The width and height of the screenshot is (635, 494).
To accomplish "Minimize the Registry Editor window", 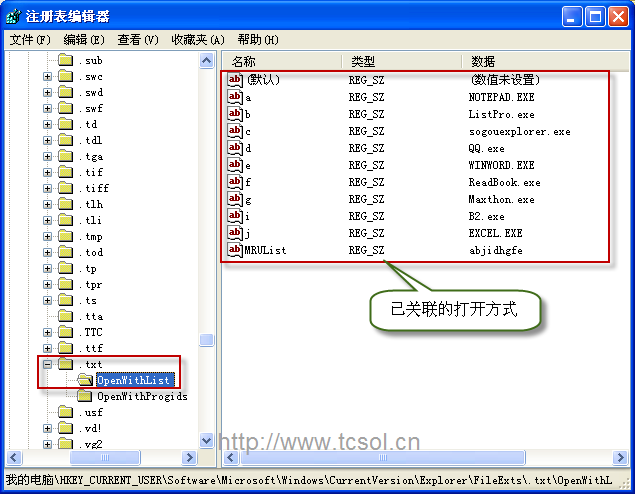I will (572, 17).
